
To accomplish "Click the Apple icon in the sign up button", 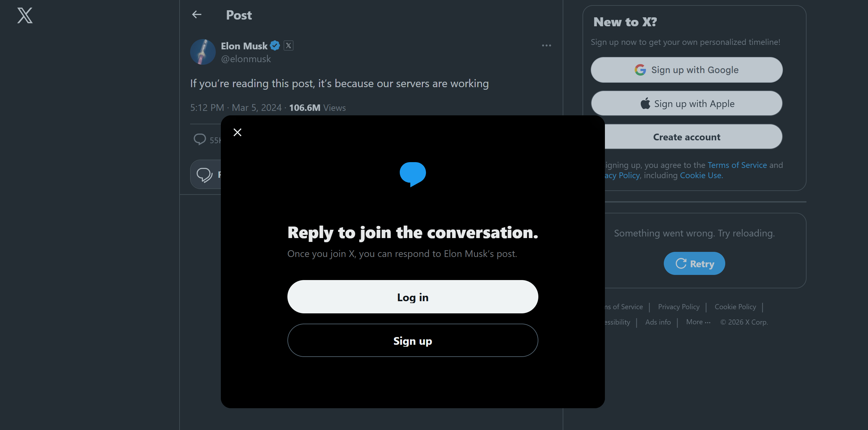I will point(645,103).
